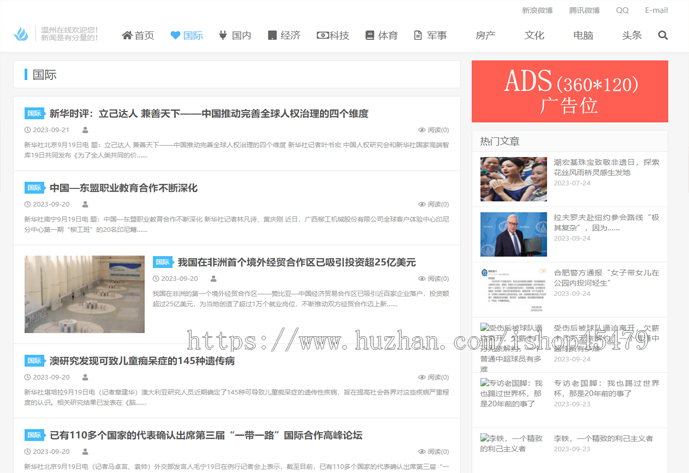Click eye read-count icon on 澳研究发现 article
This screenshot has width=689, height=473.
[x=422, y=377]
